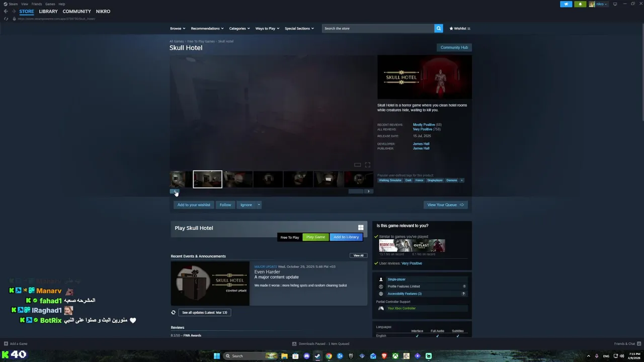Click the Big Picture mode monitor icon
Image resolution: width=644 pixels, height=362 pixels.
coord(615,4)
